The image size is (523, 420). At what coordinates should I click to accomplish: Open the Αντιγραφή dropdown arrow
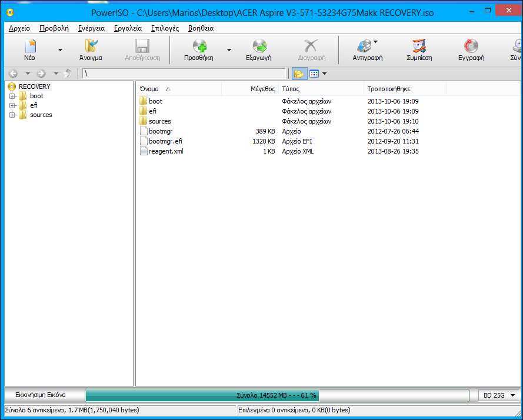tap(375, 42)
